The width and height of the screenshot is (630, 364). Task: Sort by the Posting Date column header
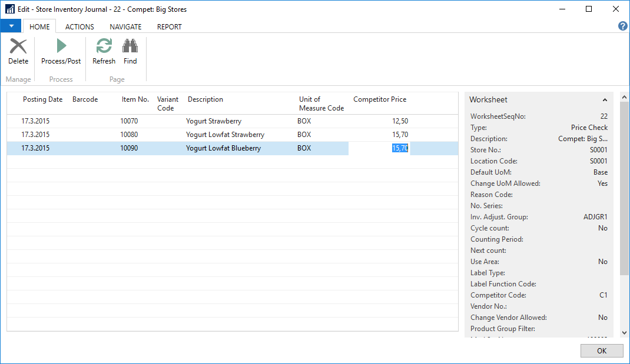[x=42, y=99]
